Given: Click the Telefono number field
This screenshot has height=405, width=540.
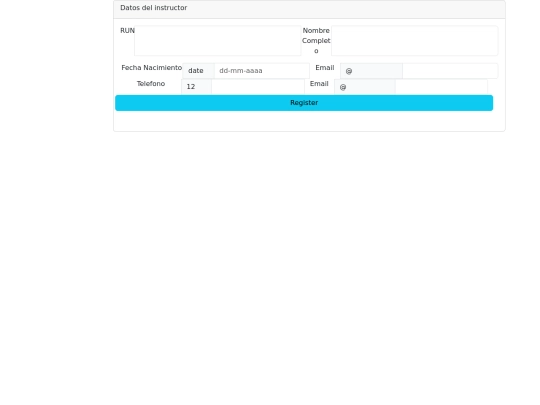Looking at the screenshot, I should pos(258,86).
